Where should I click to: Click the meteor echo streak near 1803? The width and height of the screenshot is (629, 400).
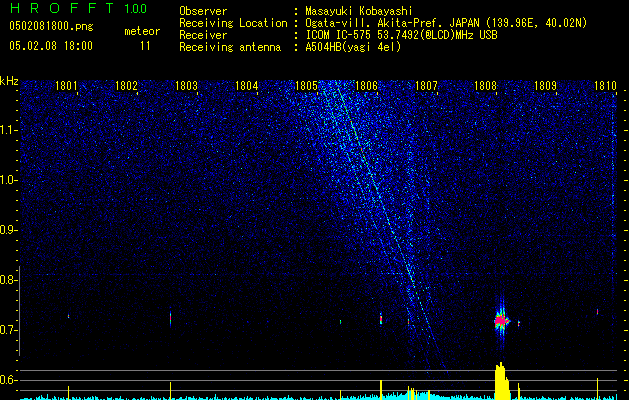[x=170, y=318]
